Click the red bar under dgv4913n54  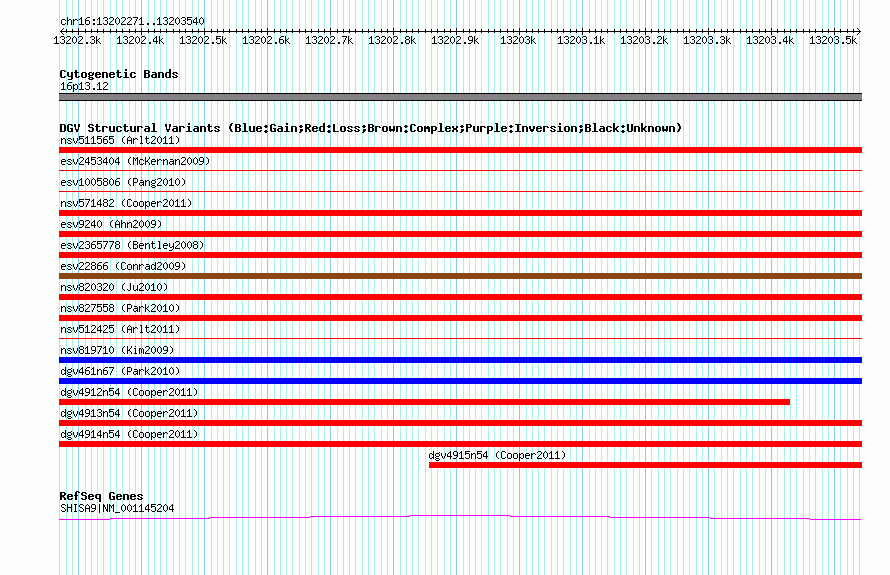click(460, 423)
